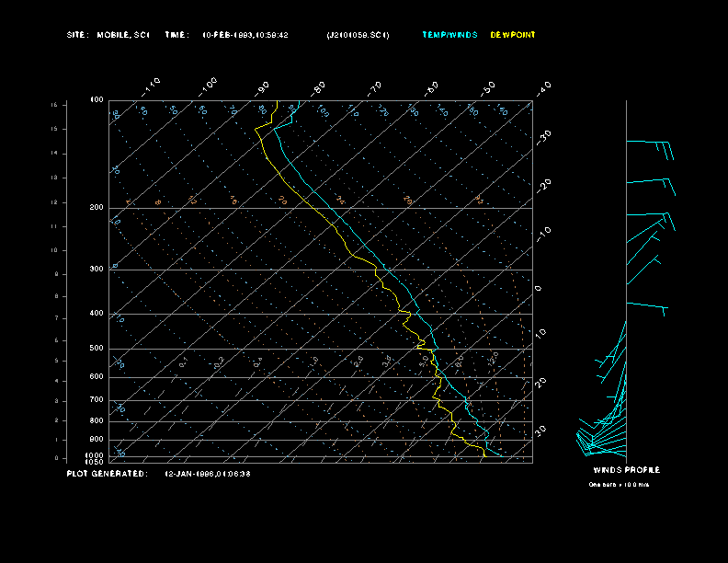Viewport: 728px width, 563px height.
Task: Click the '100' pressure level label
Action: (x=97, y=100)
